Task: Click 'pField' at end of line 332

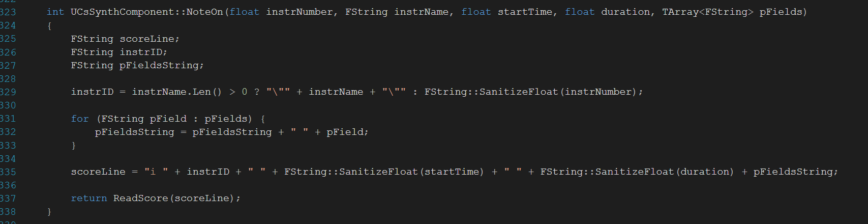Action: (345, 132)
